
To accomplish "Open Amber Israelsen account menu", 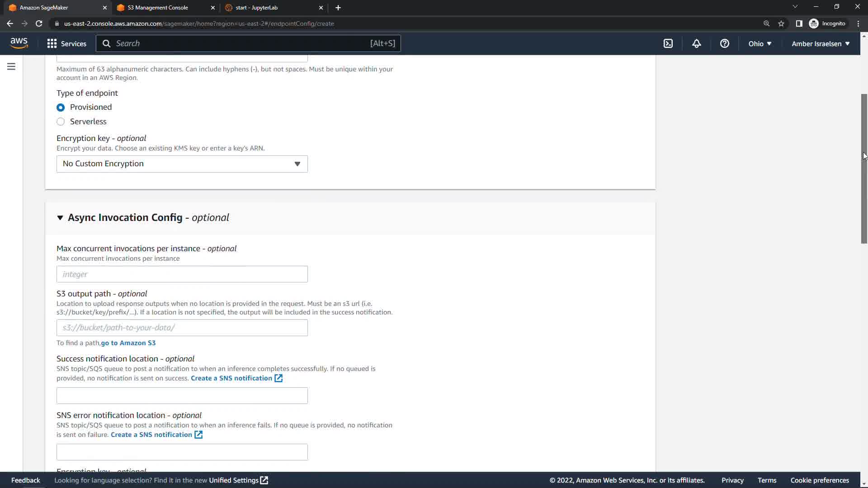I will (820, 43).
